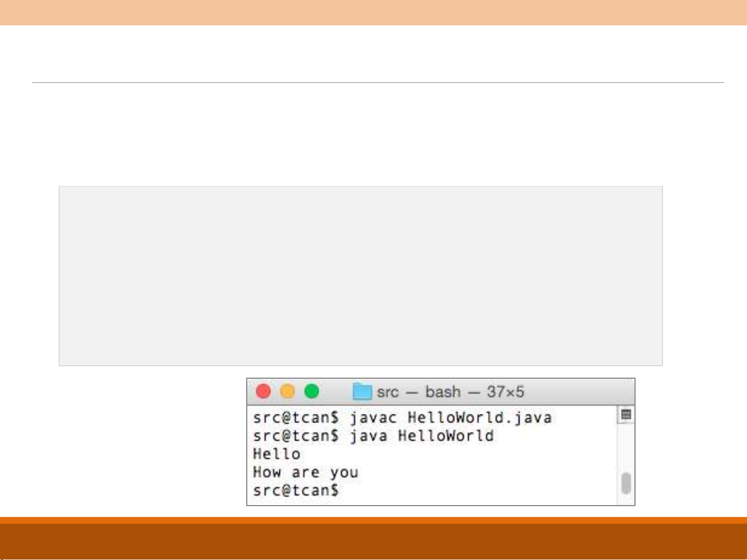Click the How are you output line

305,472
